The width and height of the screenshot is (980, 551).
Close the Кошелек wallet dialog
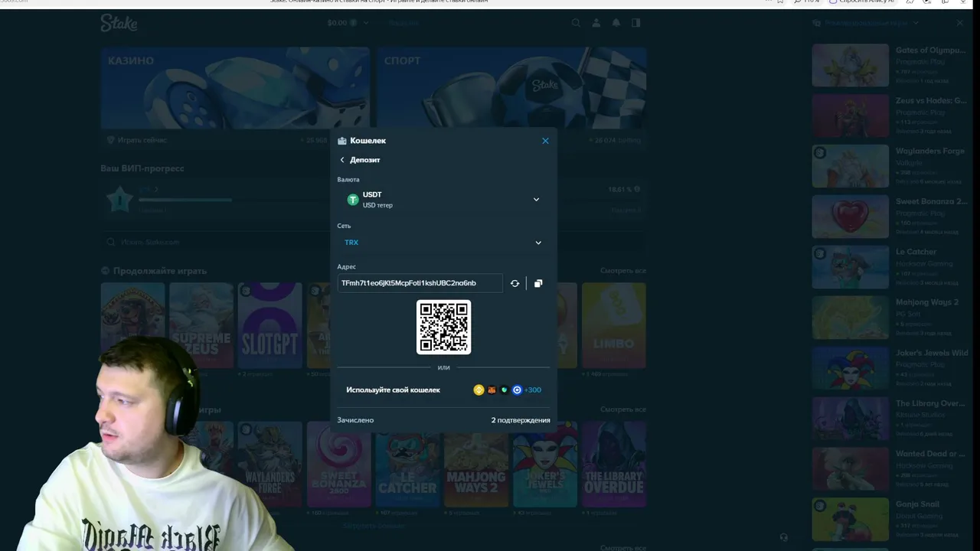(x=545, y=141)
